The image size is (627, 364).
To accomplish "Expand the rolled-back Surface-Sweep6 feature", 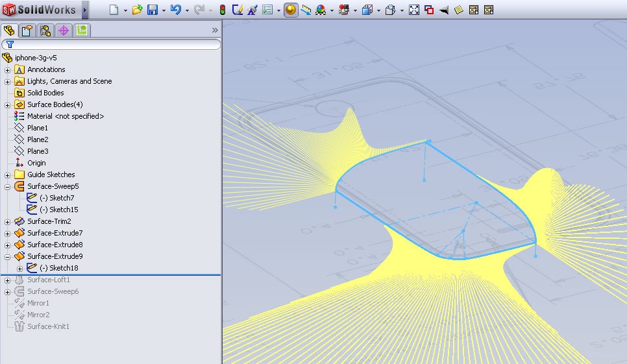I will pos(7,292).
